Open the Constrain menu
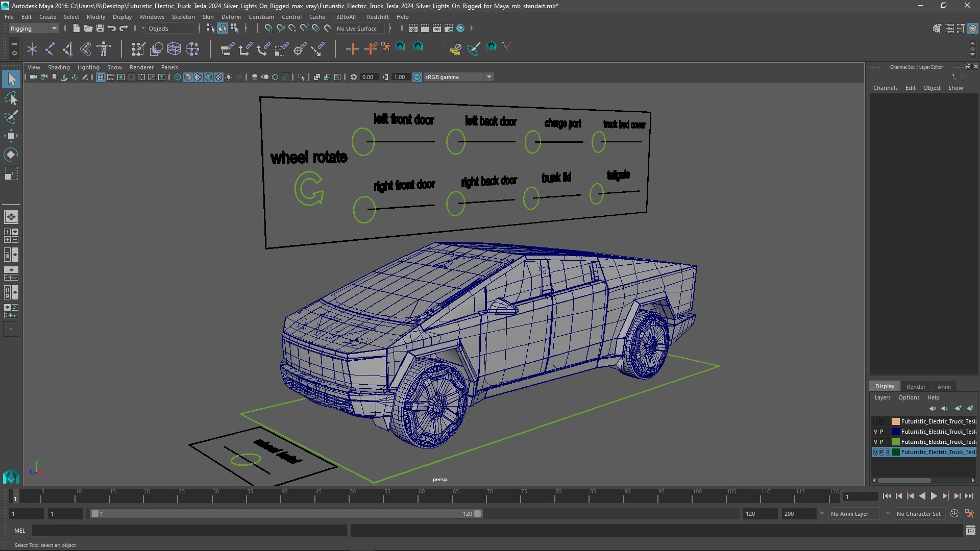 coord(261,17)
